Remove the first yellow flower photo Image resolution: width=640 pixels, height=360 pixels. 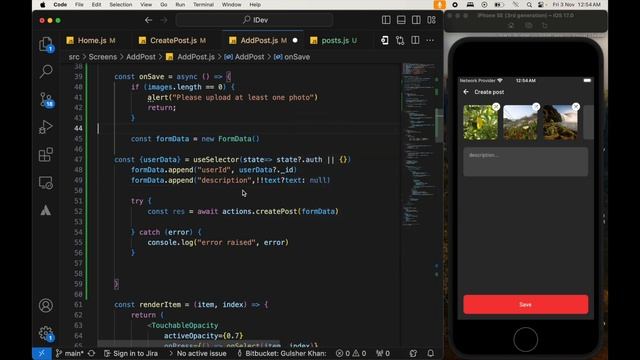[x=496, y=107]
